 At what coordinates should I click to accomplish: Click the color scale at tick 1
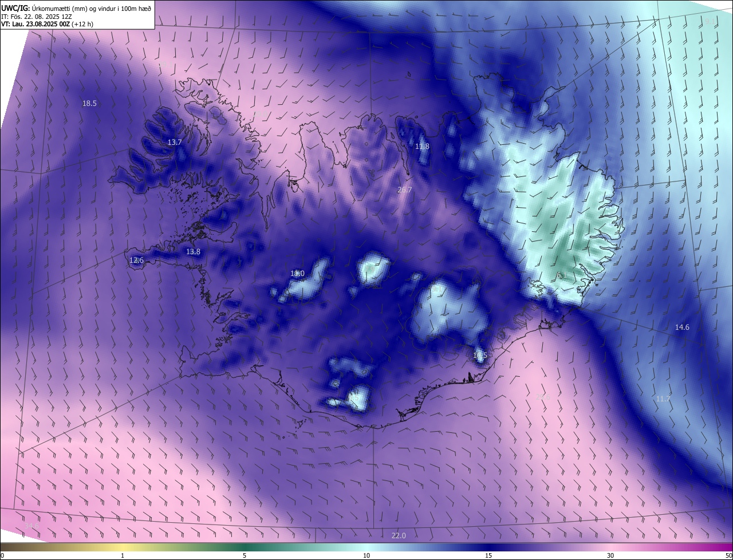pos(123,555)
